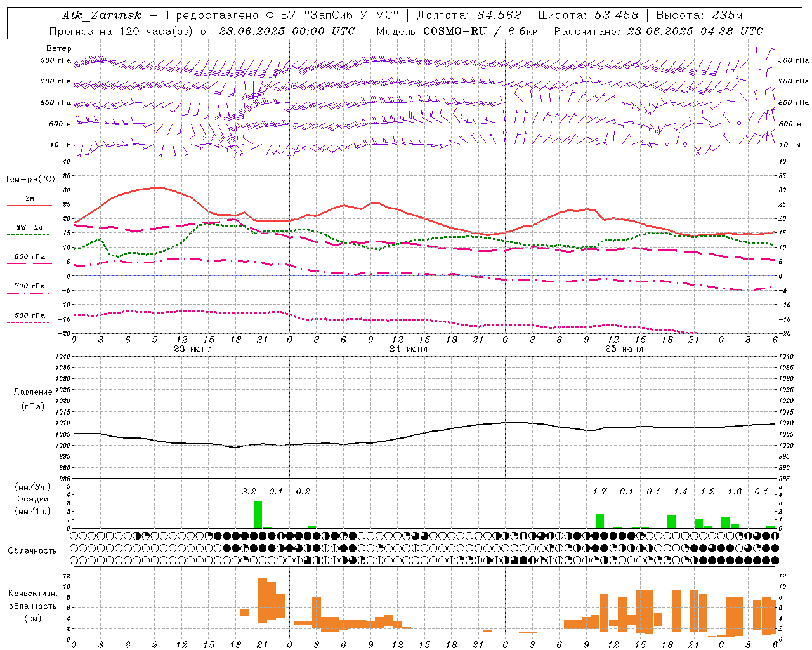
Task: Click the 1040 value on the left of the pressure axis
Action: pyautogui.click(x=64, y=357)
